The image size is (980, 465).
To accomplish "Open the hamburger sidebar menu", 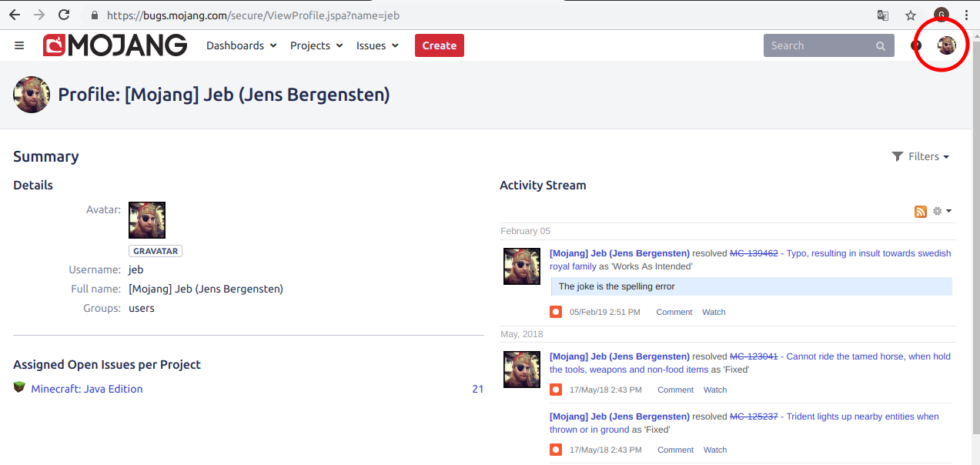I will (19, 45).
